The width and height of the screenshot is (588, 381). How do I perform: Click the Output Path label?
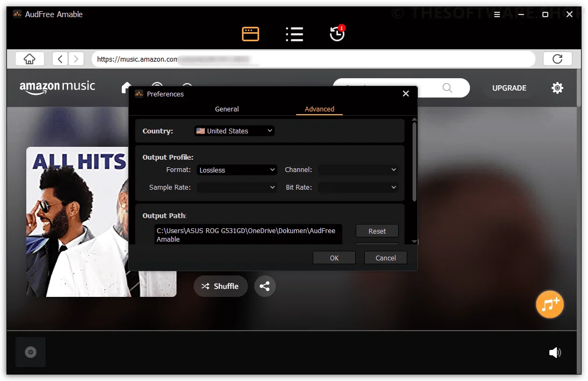pyautogui.click(x=164, y=216)
